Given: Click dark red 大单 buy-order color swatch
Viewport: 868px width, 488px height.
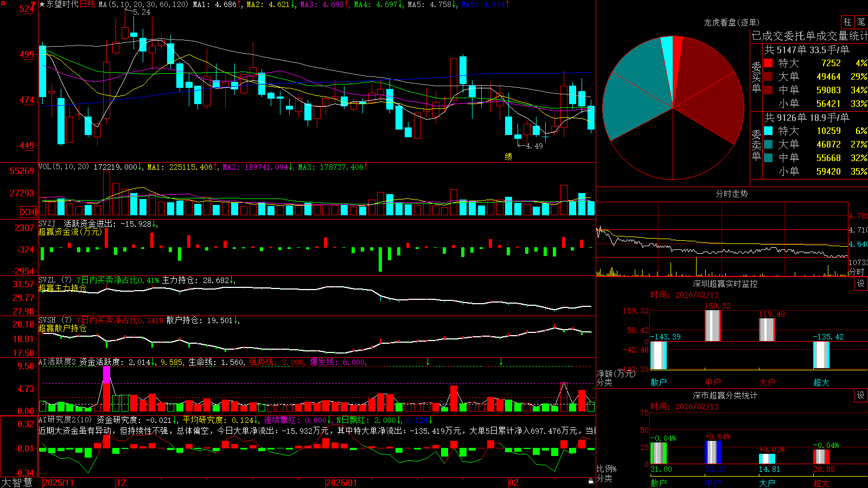Looking at the screenshot, I should pyautogui.click(x=768, y=77).
